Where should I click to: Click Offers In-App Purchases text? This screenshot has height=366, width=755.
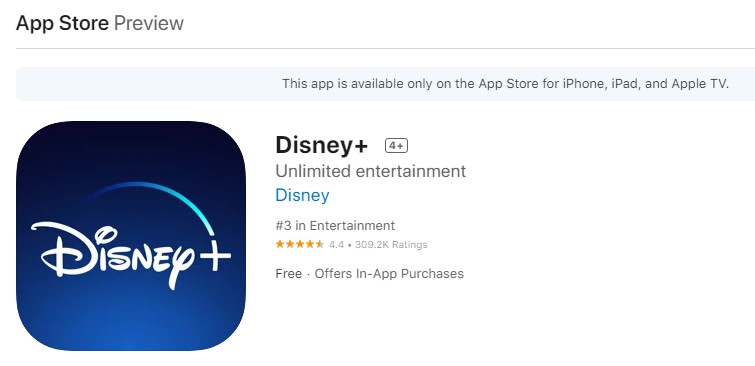389,274
